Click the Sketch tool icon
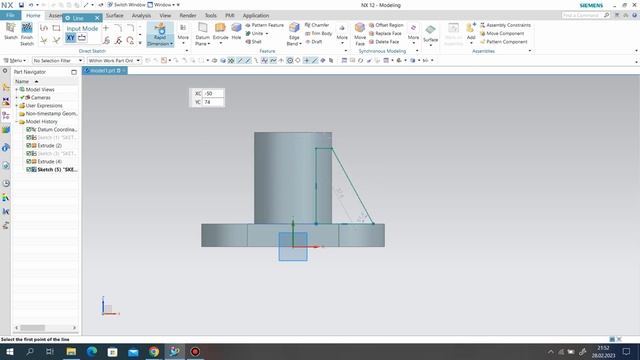This screenshot has height=360, width=640. [11, 28]
